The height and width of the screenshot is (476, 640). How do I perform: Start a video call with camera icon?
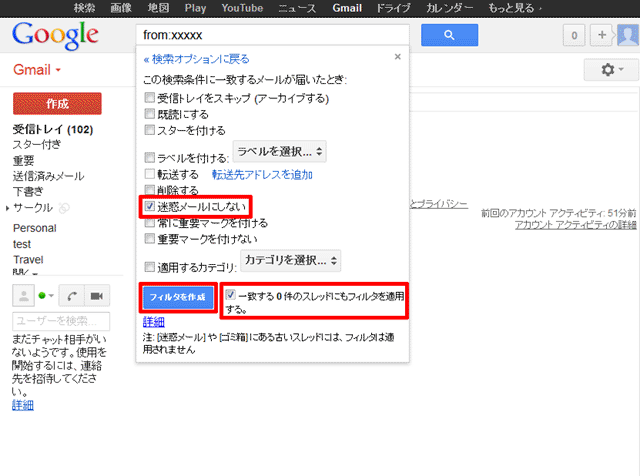[x=97, y=296]
